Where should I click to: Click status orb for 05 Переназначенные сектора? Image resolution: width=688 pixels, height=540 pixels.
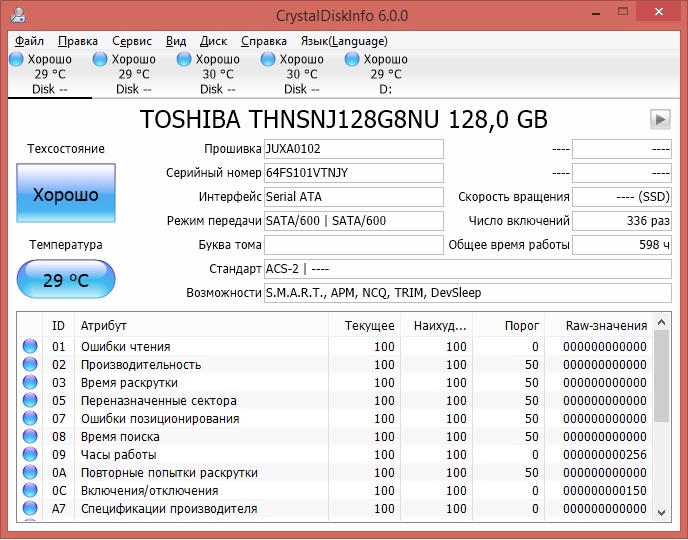(29, 401)
